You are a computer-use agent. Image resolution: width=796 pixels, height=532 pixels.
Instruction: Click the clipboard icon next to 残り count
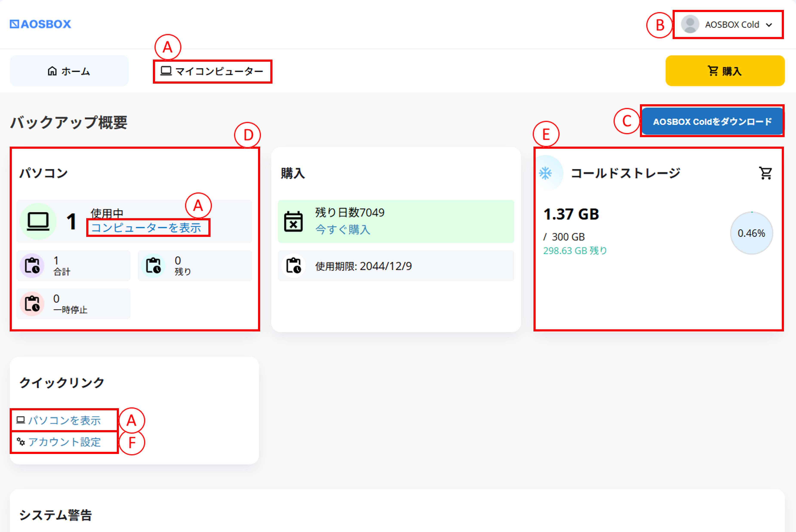pos(153,266)
